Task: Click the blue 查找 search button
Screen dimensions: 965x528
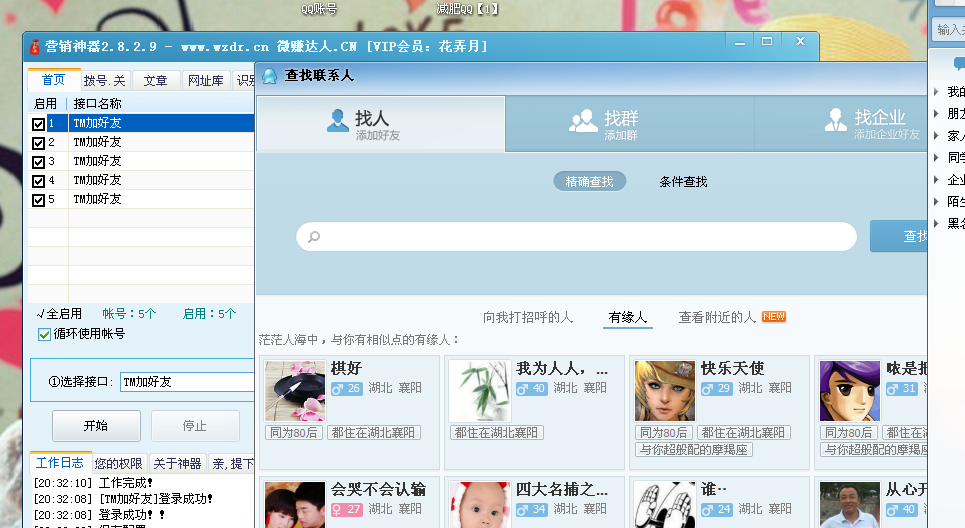Action: click(x=899, y=236)
